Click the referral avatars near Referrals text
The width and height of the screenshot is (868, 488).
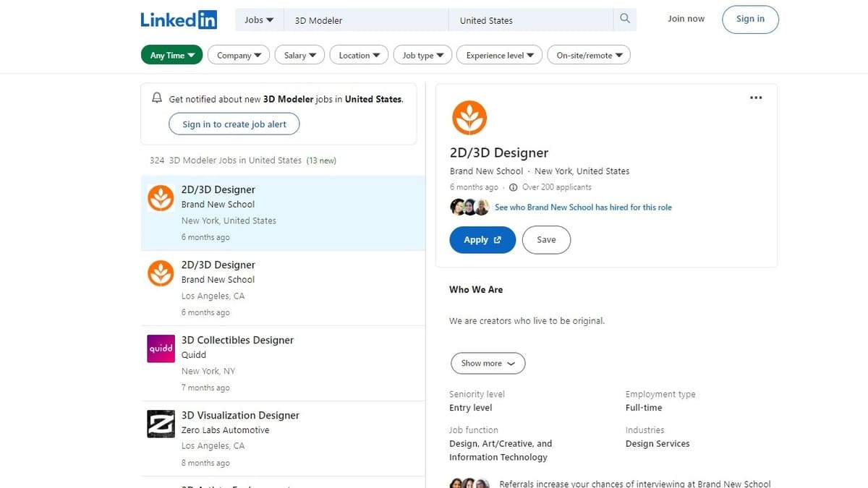point(469,484)
